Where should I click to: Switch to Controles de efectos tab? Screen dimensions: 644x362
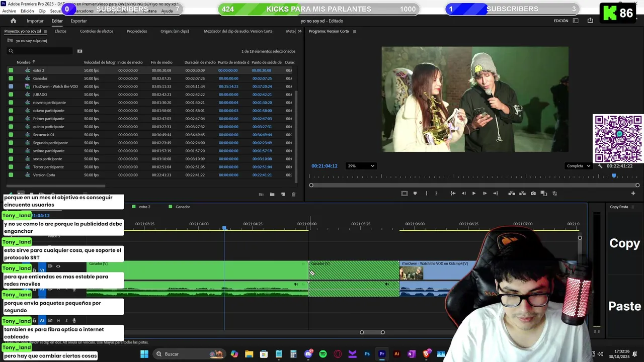tap(97, 31)
